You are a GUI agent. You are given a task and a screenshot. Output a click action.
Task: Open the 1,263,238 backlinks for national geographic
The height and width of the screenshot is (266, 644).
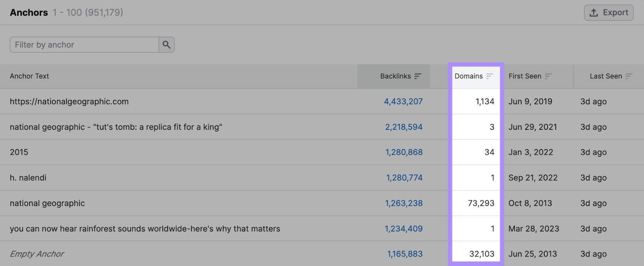click(x=403, y=203)
